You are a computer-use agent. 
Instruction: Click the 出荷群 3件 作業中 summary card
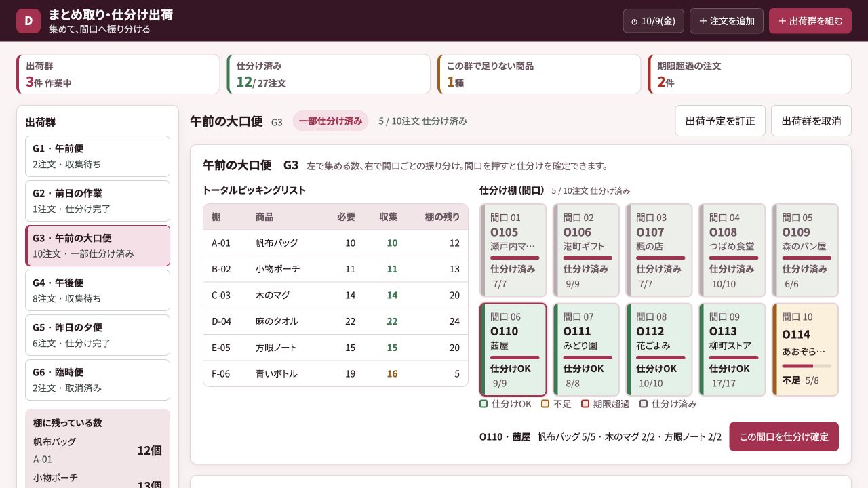(118, 74)
